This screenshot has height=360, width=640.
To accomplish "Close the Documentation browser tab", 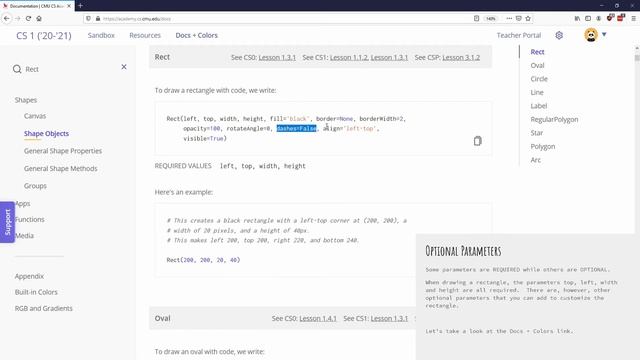I will pos(69,6).
